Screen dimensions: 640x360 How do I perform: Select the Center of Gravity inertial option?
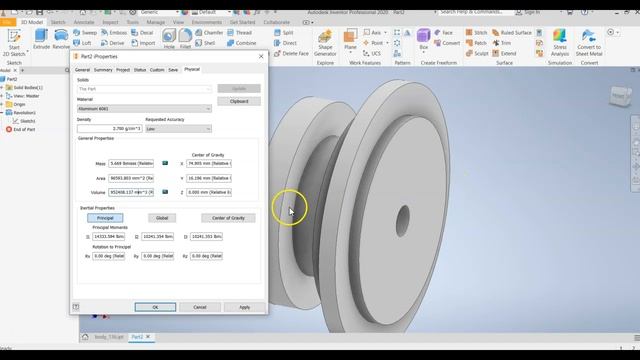click(228, 218)
